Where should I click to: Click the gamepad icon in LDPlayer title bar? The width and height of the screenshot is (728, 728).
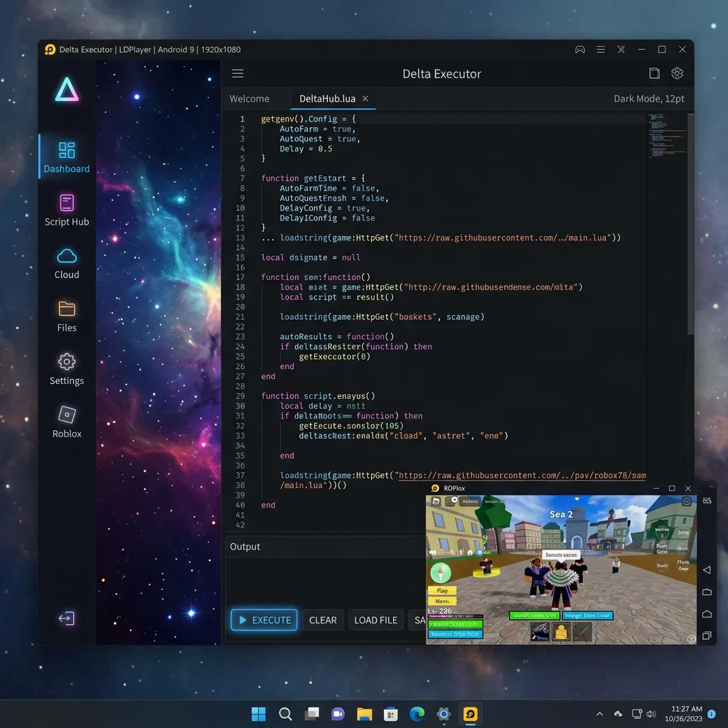point(580,49)
